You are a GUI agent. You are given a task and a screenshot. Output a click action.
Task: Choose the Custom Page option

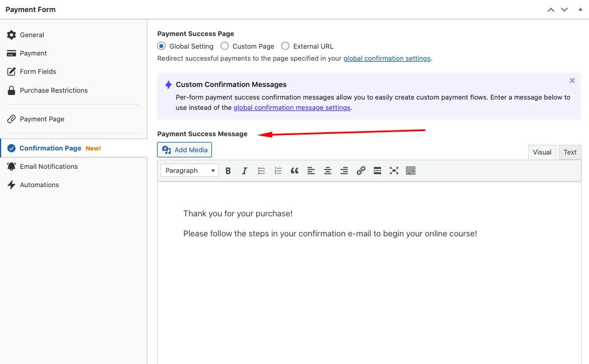pyautogui.click(x=224, y=46)
